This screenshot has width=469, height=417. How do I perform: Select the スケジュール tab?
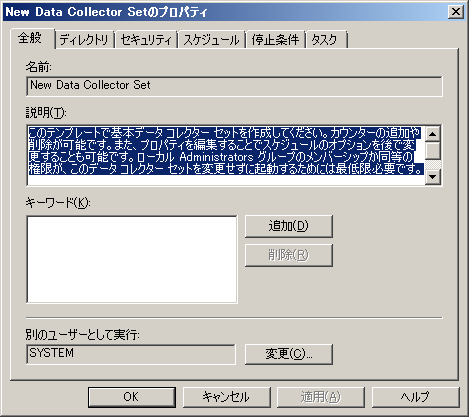click(211, 40)
